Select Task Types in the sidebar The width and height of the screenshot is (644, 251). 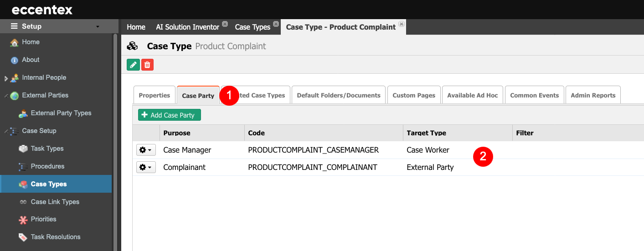point(47,149)
